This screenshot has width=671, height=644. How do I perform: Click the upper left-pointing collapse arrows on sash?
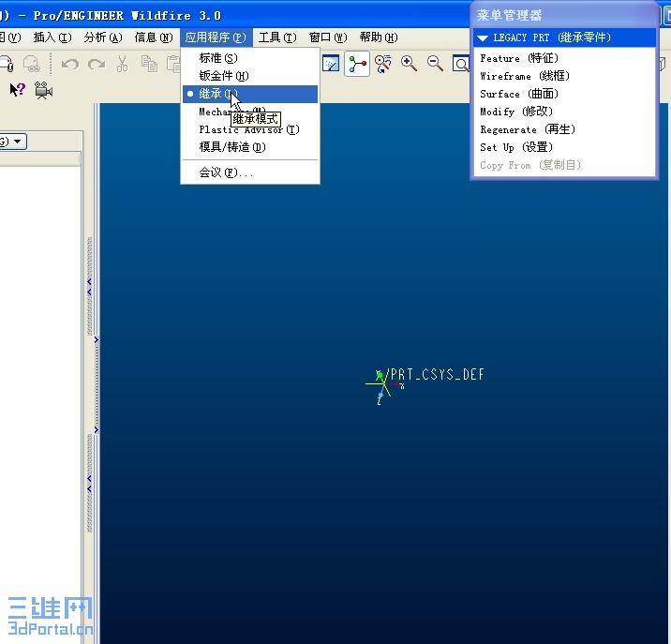pyautogui.click(x=89, y=287)
